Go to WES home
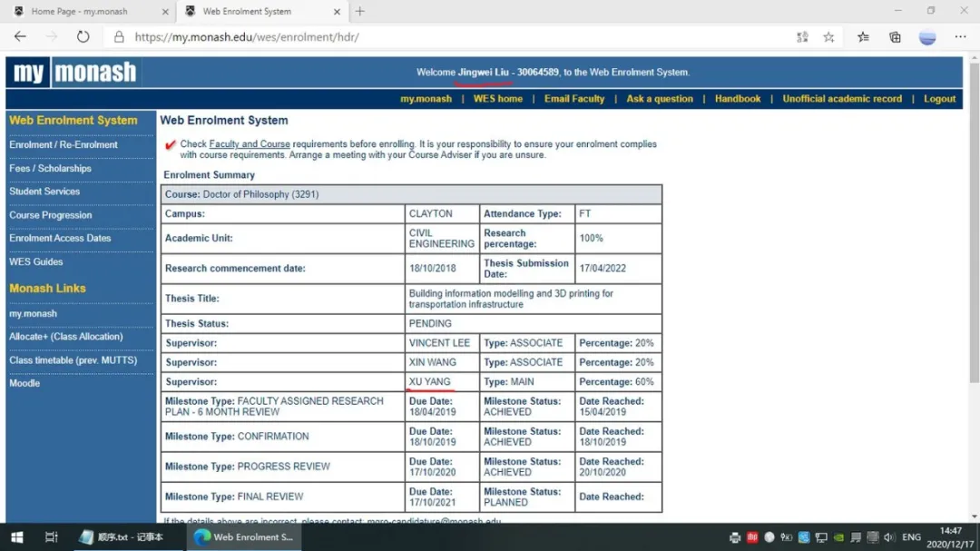This screenshot has height=551, width=980. [x=497, y=99]
